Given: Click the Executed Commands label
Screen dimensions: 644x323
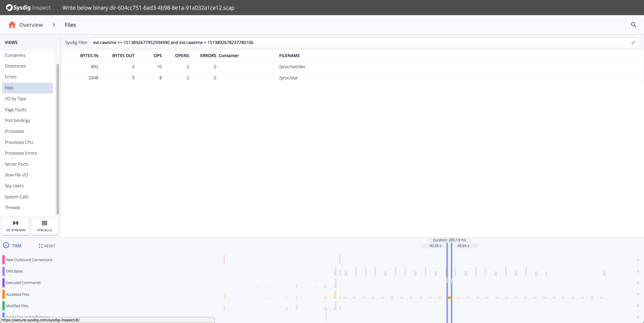Looking at the screenshot, I should click(x=23, y=282).
